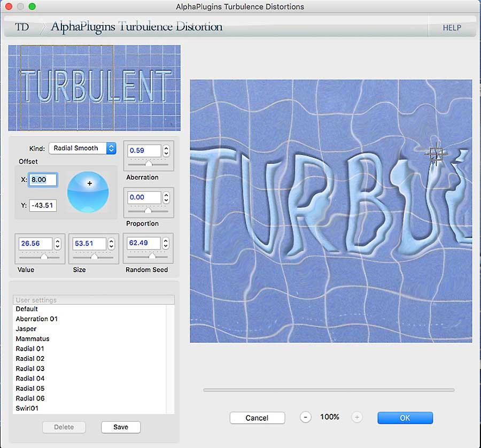
Task: Open the Kind dropdown menu
Action: pos(82,148)
